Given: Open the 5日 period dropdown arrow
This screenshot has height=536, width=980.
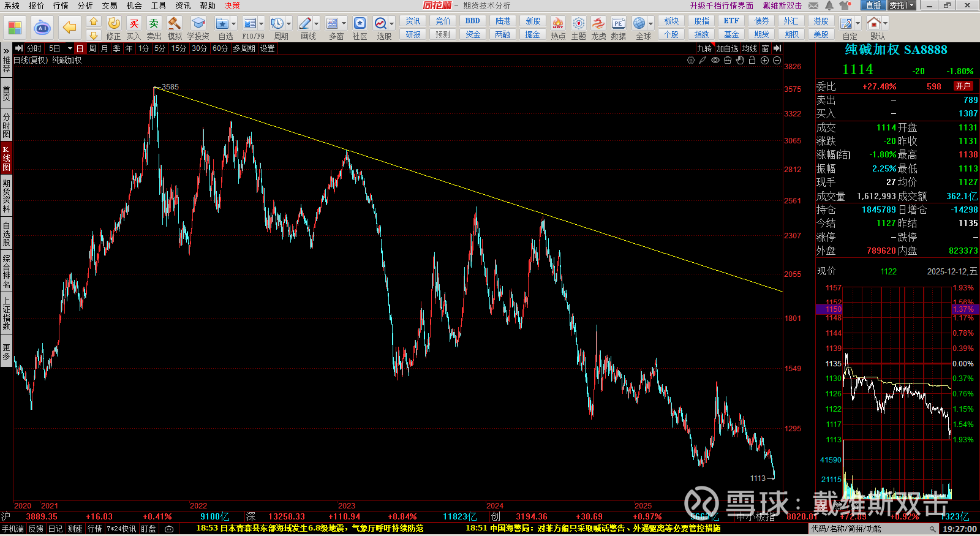Looking at the screenshot, I should click(x=70, y=48).
